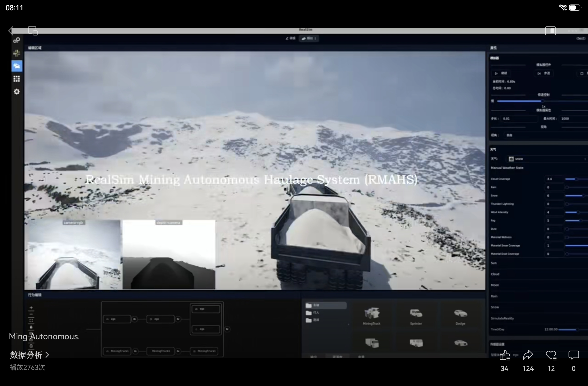The height and width of the screenshot is (386, 588).
Task: Toggle the behavior editor lock icon
Action: [x=31, y=327]
